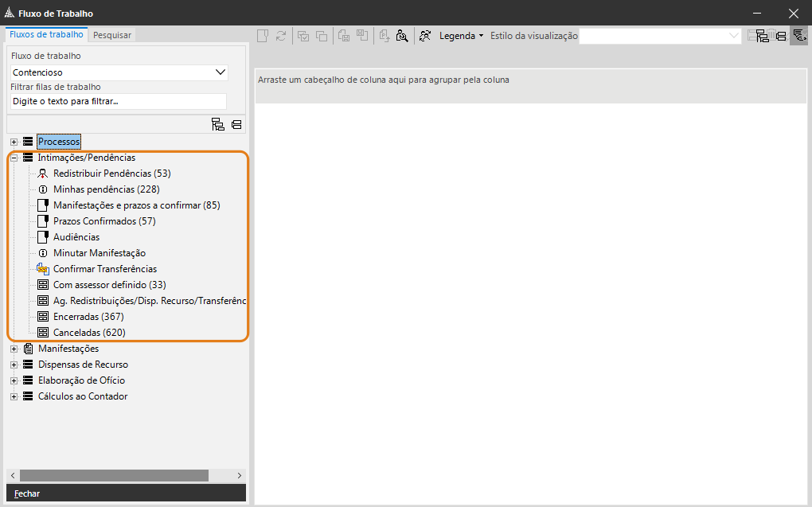
Task: Click the Fechar button
Action: [x=27, y=493]
